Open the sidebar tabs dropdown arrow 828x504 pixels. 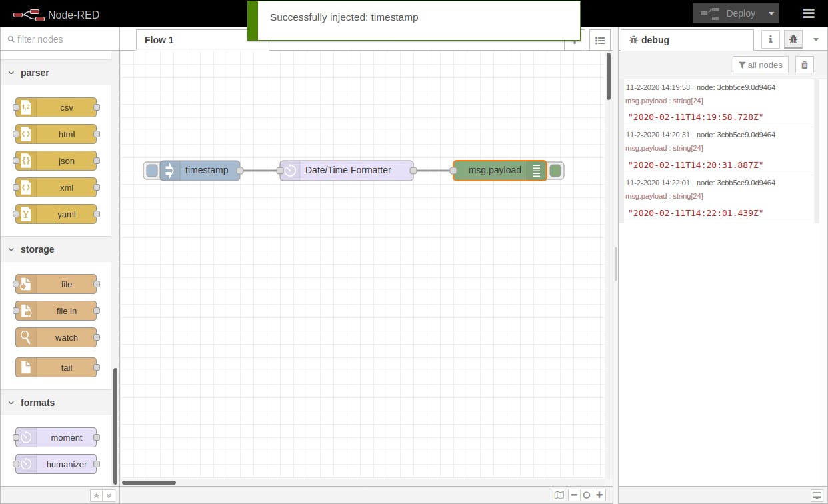816,39
